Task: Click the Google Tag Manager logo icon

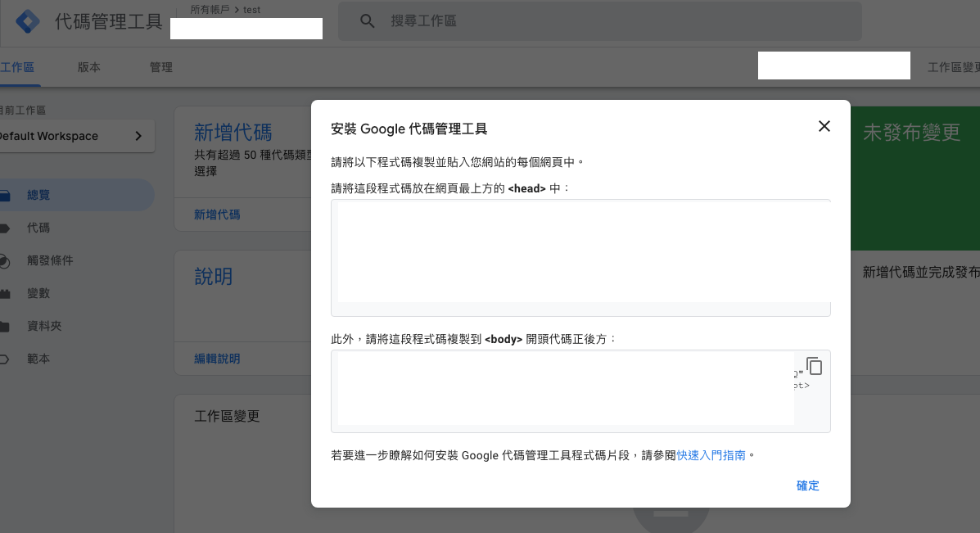Action: tap(28, 21)
